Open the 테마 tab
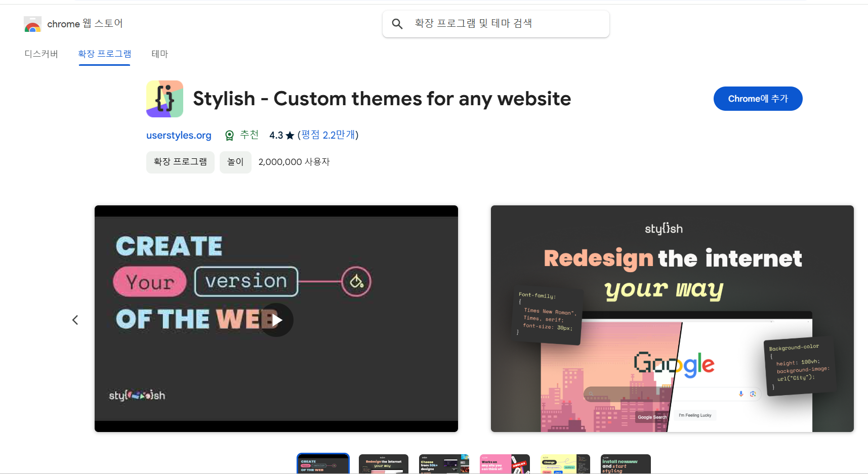The height and width of the screenshot is (474, 868). [x=159, y=54]
